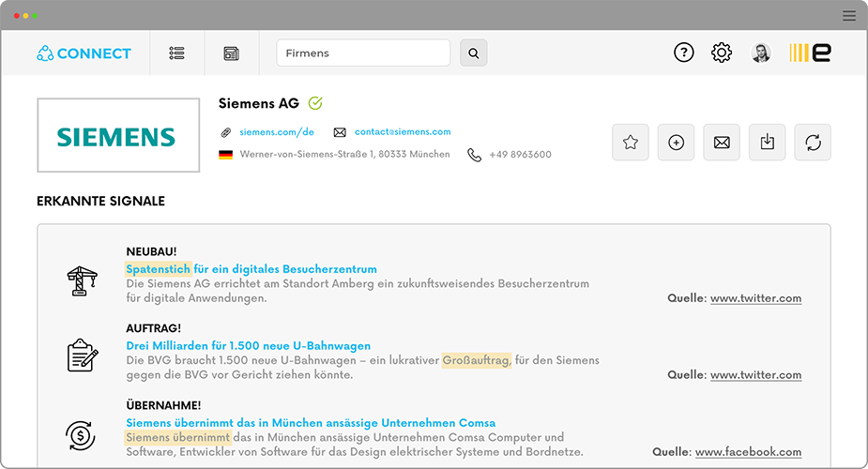Click the green window maximize dot
Image resolution: width=868 pixels, height=469 pixels.
point(35,16)
